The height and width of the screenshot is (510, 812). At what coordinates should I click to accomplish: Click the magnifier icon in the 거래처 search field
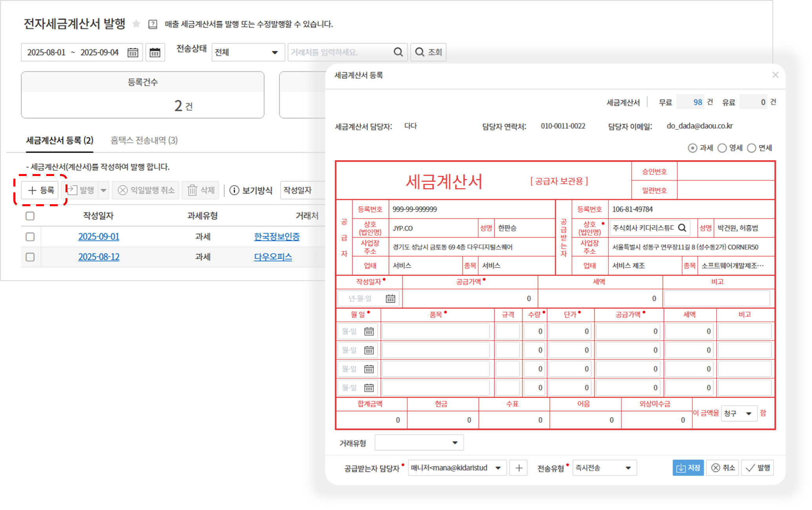tap(398, 52)
